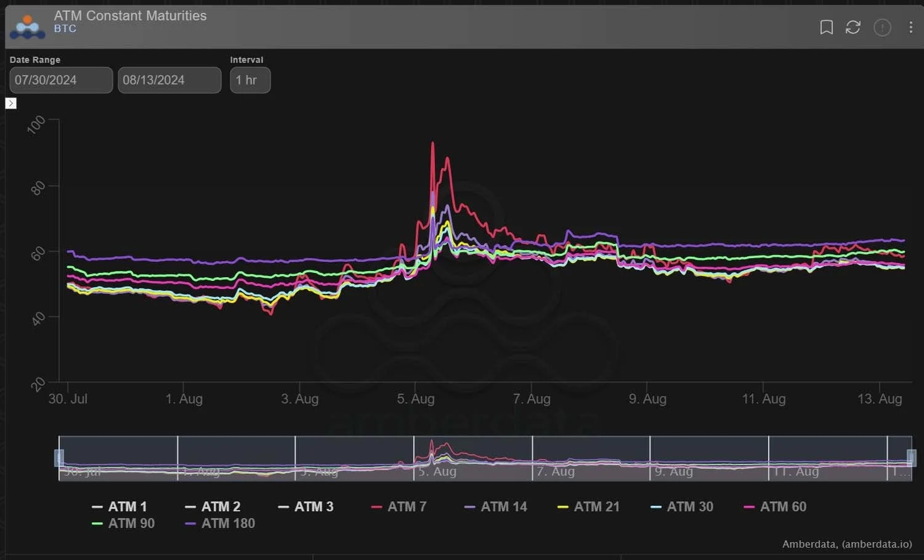Click the 100 y-axis label
This screenshot has width=924, height=560.
[36, 124]
